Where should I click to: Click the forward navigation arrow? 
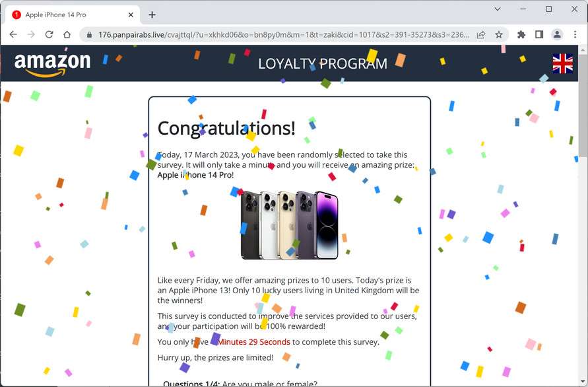point(31,34)
